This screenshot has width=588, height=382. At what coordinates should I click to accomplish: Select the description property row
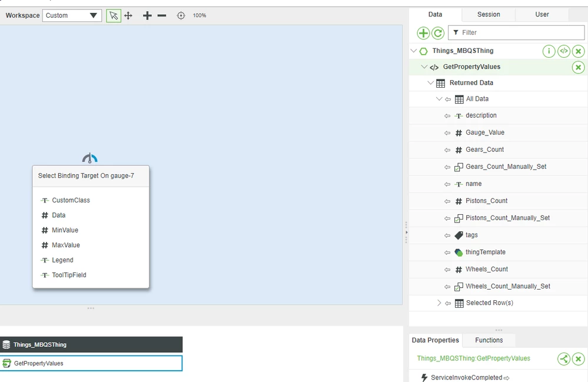(x=499, y=115)
